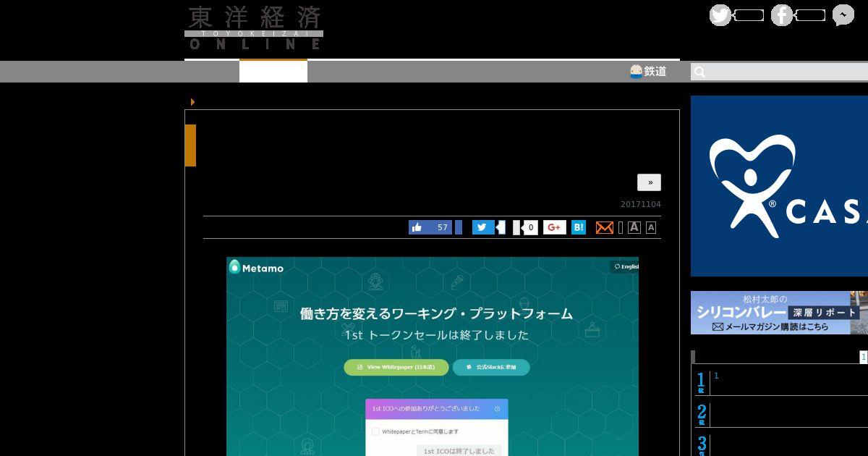Bookmark article with Hatena B! icon
The height and width of the screenshot is (456, 868).
pos(579,227)
